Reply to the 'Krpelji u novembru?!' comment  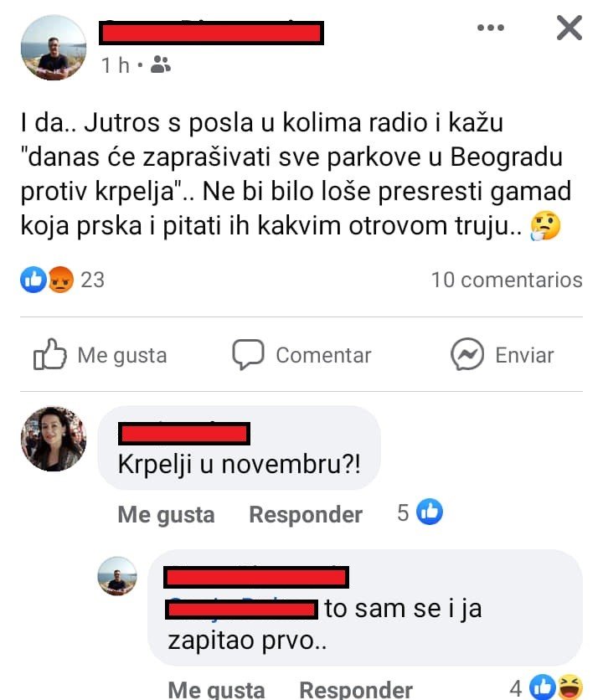pyautogui.click(x=306, y=514)
